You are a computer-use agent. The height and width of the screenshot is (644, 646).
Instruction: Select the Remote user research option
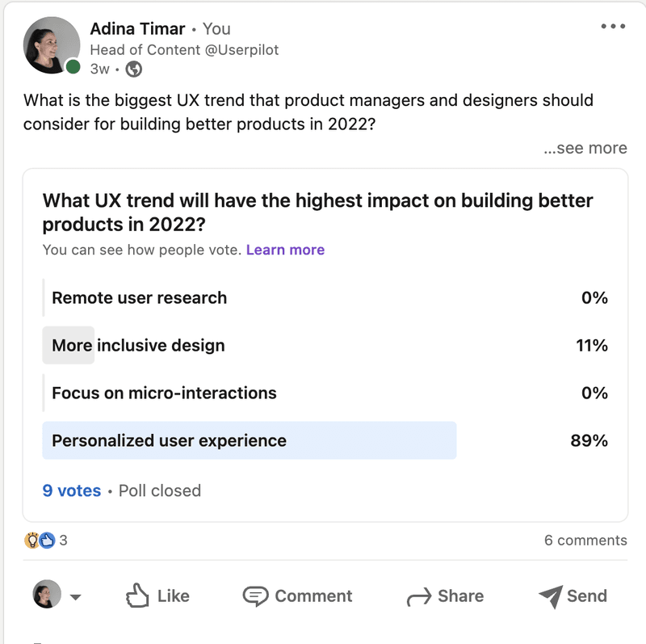[x=139, y=297]
